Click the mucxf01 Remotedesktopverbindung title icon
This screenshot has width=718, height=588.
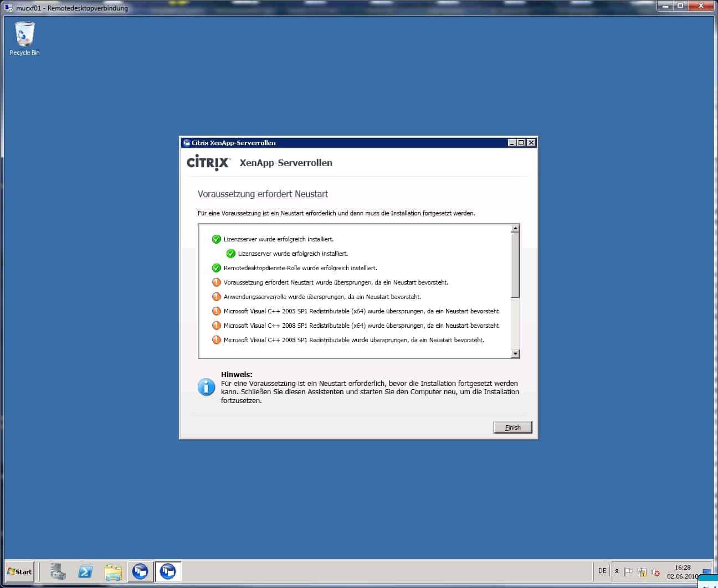click(x=8, y=8)
